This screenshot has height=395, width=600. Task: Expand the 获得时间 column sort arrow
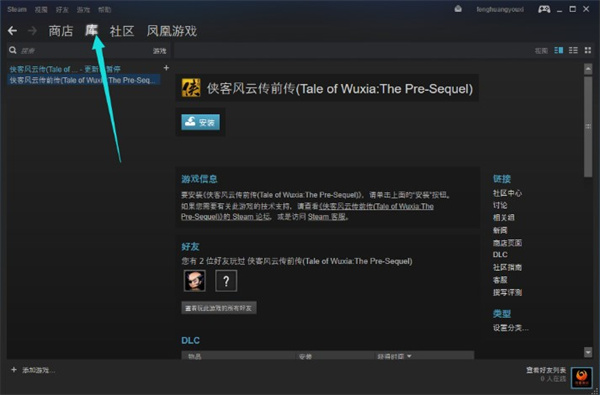[x=409, y=356]
